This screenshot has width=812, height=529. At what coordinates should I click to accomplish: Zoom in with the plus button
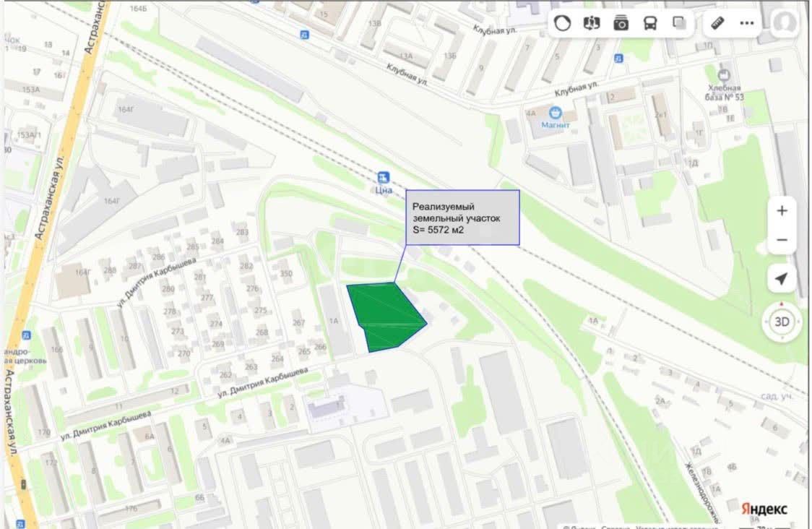coord(782,211)
